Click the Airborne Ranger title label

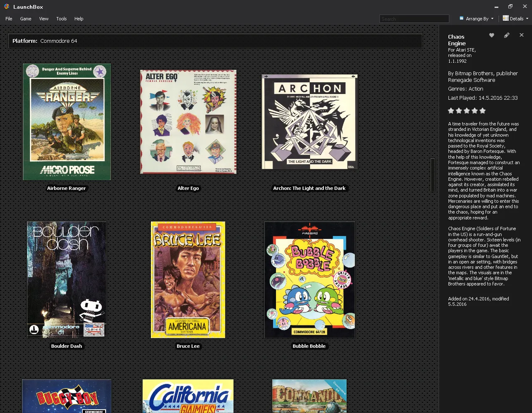point(66,188)
